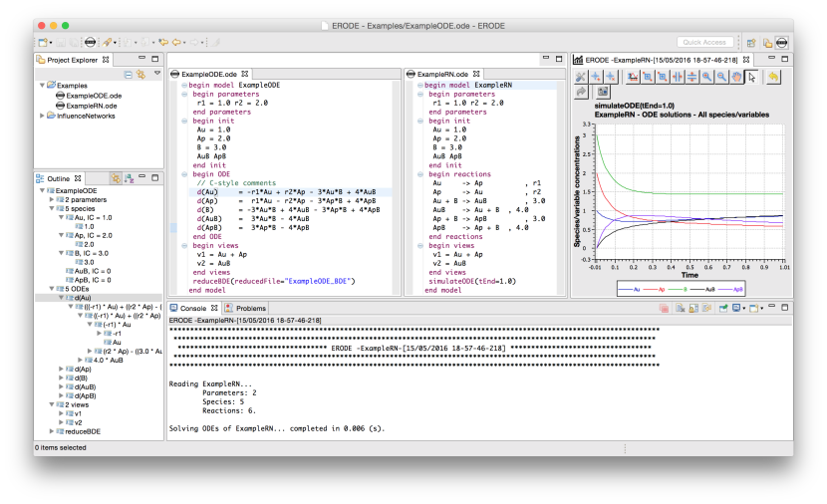Open the New wizard dropdown arrow
The image size is (827, 504).
click(x=51, y=43)
